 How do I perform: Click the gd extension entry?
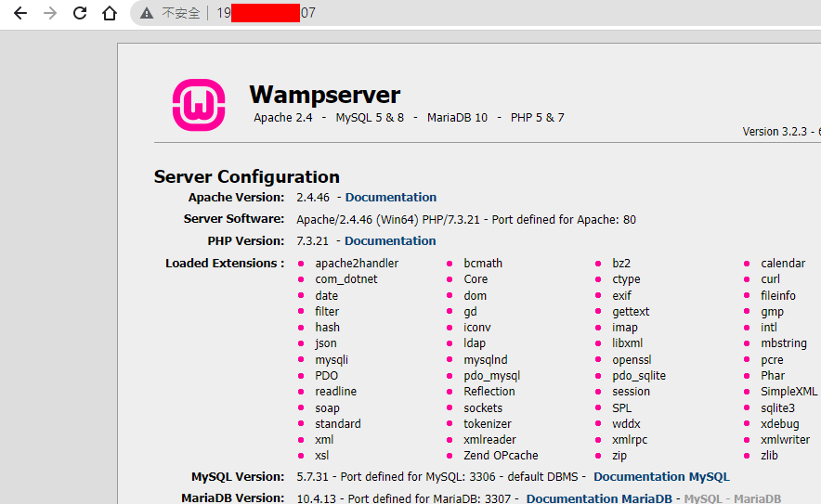(470, 311)
